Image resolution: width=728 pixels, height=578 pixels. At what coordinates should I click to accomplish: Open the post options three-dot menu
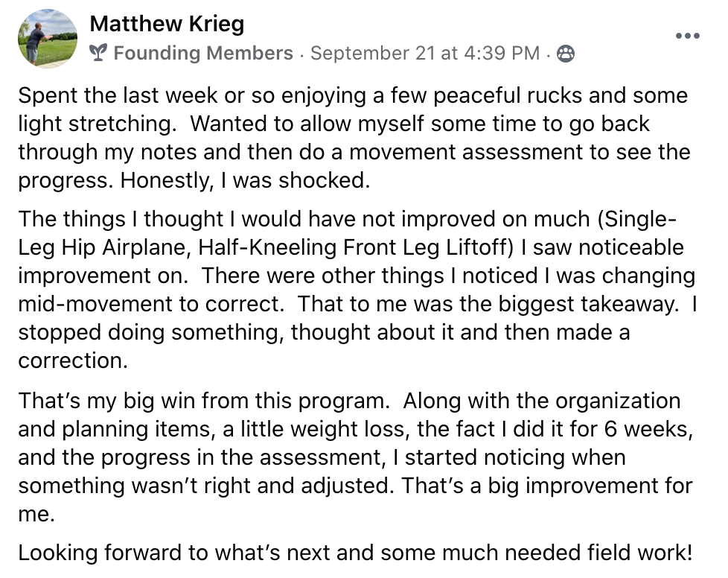[x=686, y=36]
